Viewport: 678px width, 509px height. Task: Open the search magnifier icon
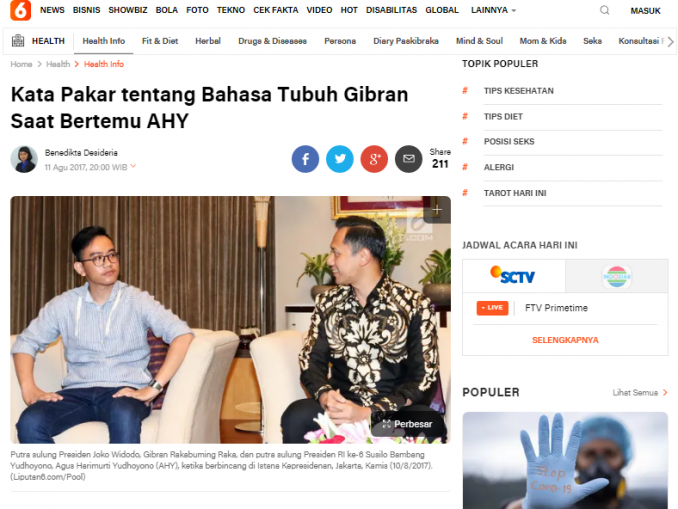pos(604,10)
